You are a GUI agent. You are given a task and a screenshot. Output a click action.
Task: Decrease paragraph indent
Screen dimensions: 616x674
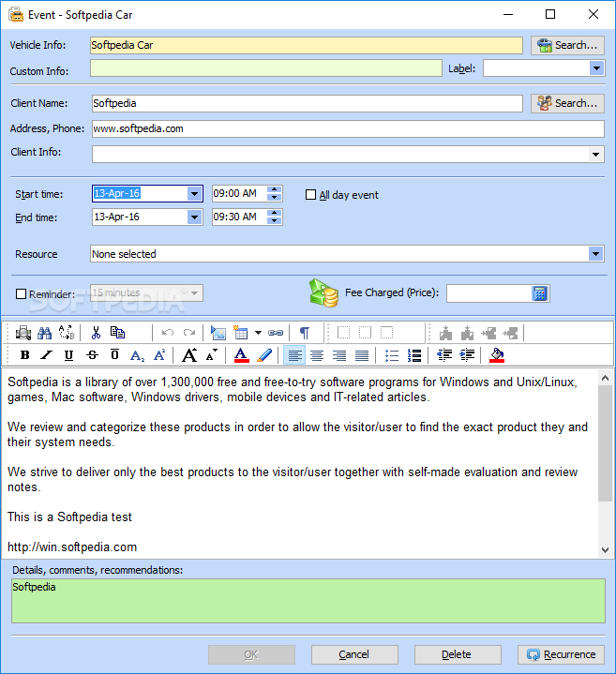click(444, 355)
